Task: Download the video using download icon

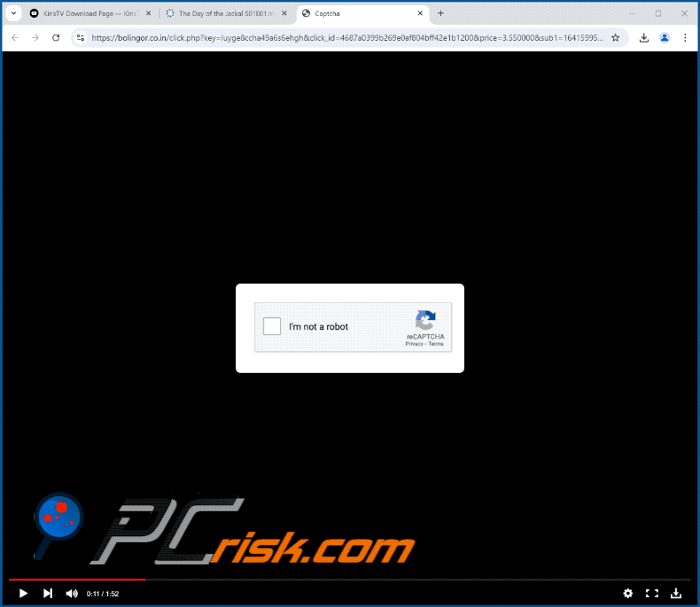Action: click(676, 593)
